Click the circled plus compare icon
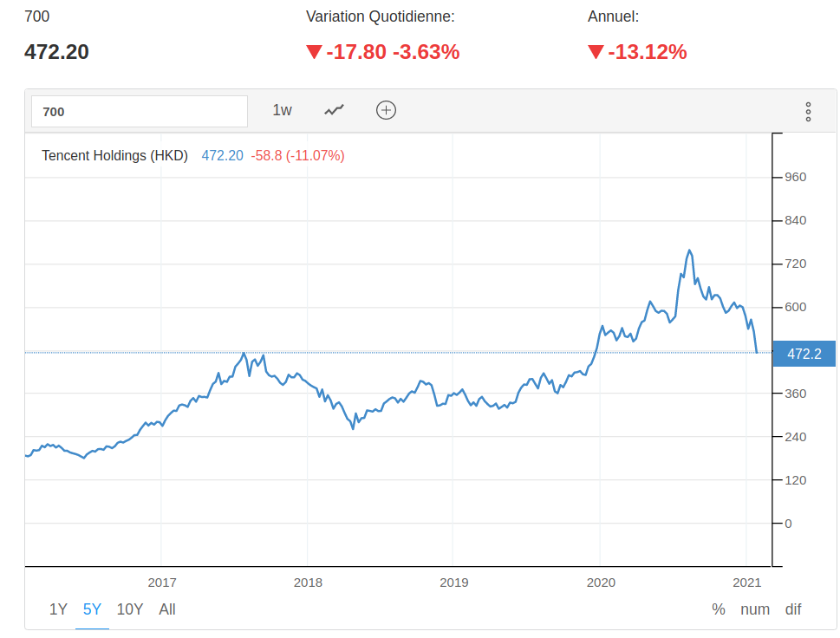The width and height of the screenshot is (840, 638). tap(386, 110)
